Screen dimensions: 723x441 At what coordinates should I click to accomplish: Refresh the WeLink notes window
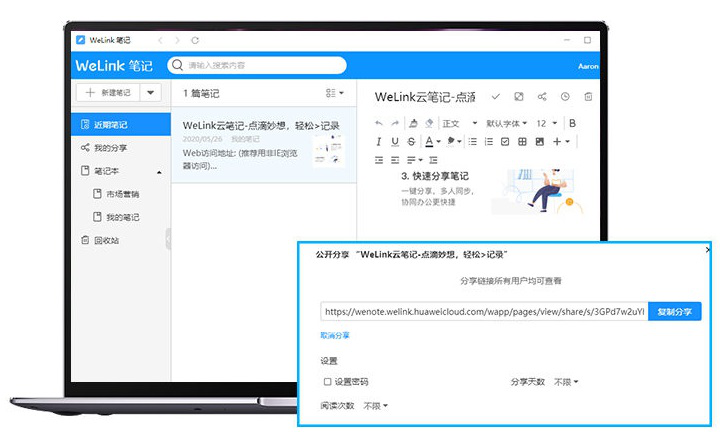pos(195,40)
